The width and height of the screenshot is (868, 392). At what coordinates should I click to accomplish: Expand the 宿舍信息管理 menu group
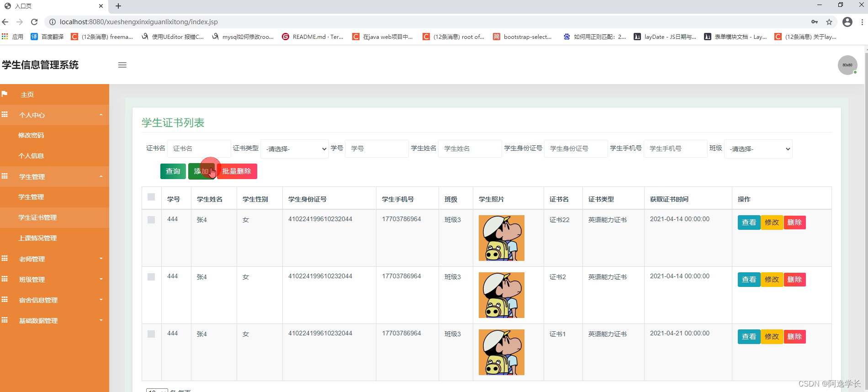(54, 300)
